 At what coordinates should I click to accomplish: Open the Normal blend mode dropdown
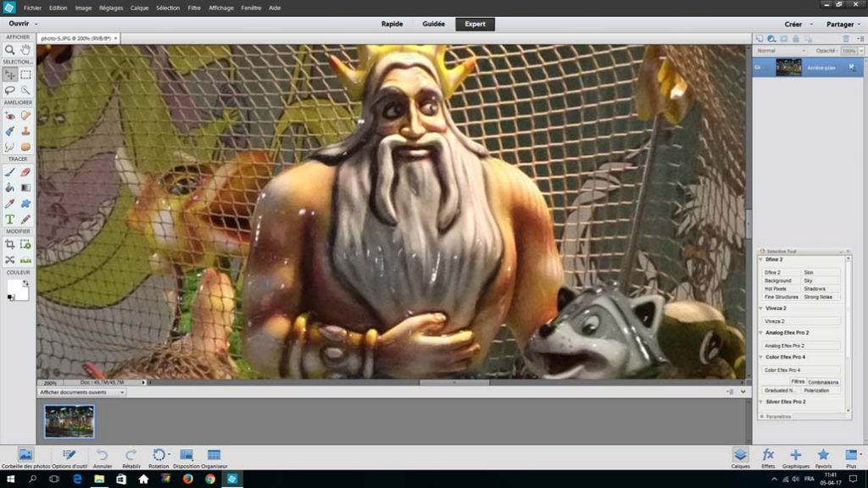(781, 51)
